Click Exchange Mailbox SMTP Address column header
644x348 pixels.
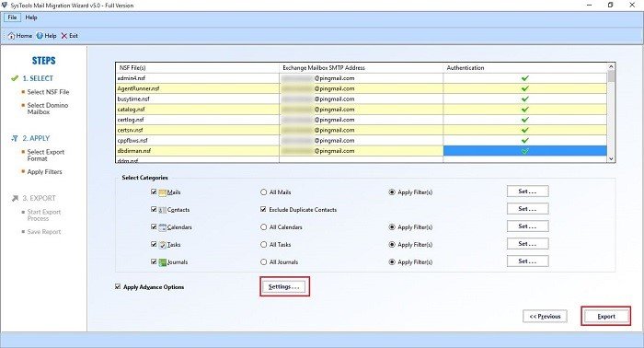(362, 68)
